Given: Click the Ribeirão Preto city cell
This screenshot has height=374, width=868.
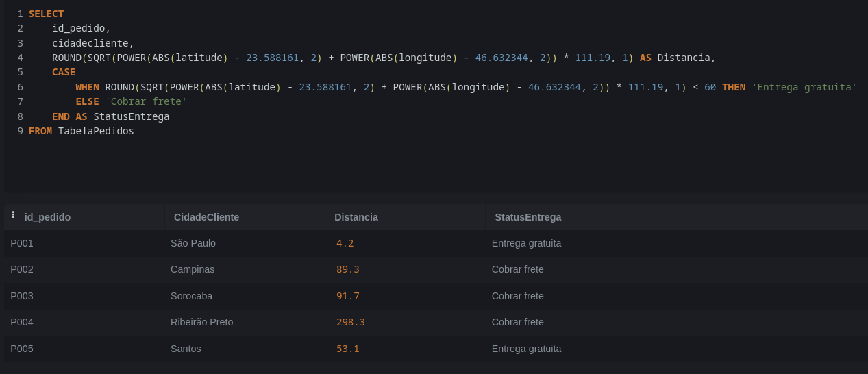Looking at the screenshot, I should tap(202, 322).
